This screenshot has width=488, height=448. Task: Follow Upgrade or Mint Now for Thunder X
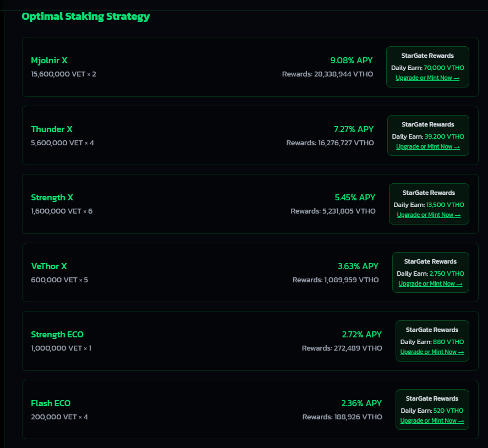(x=428, y=146)
